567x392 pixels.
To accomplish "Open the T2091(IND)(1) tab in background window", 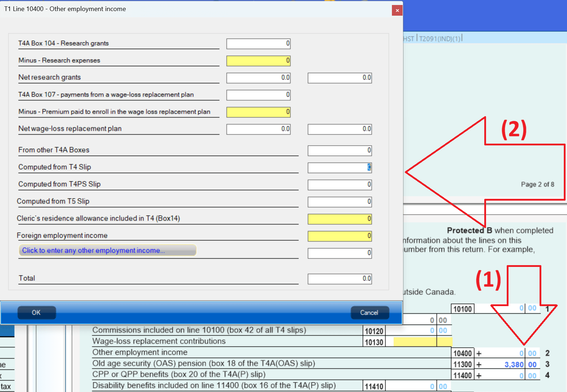I will (440, 38).
